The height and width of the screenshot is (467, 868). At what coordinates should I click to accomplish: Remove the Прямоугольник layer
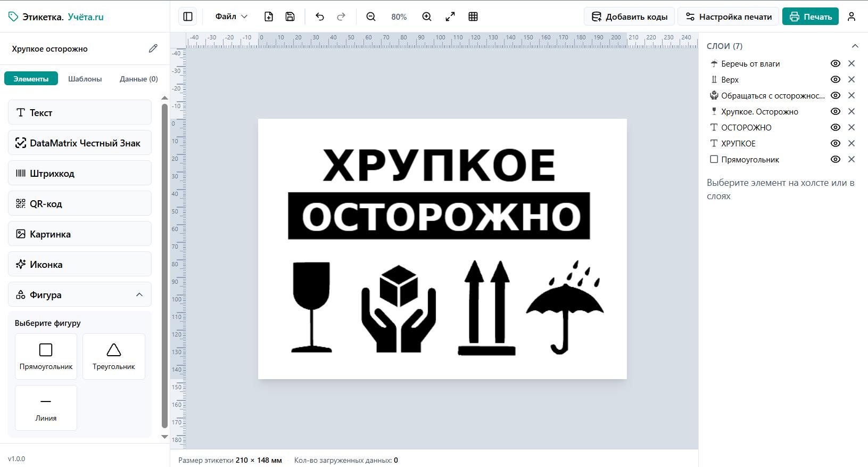click(x=852, y=159)
